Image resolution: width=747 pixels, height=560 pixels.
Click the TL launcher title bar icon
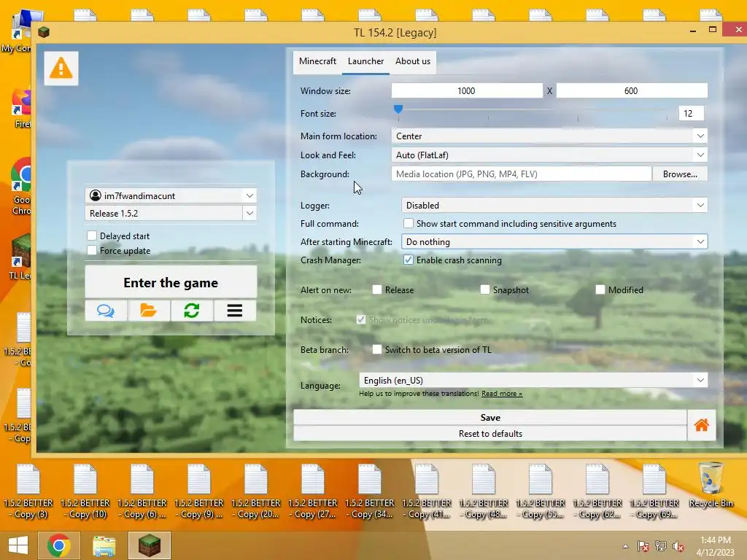(44, 32)
